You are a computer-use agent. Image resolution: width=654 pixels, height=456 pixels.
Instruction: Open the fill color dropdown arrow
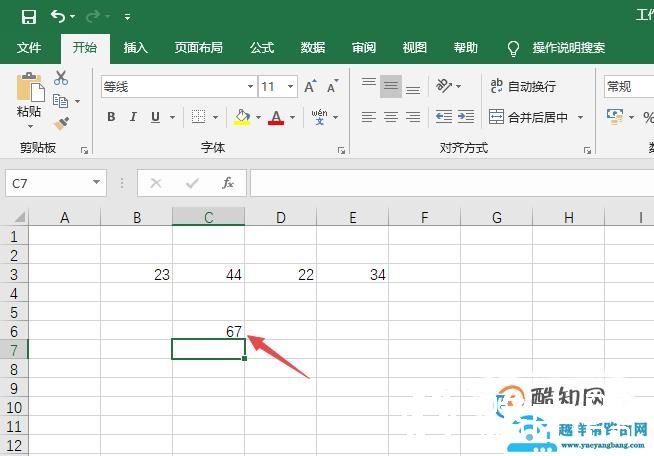pos(258,117)
